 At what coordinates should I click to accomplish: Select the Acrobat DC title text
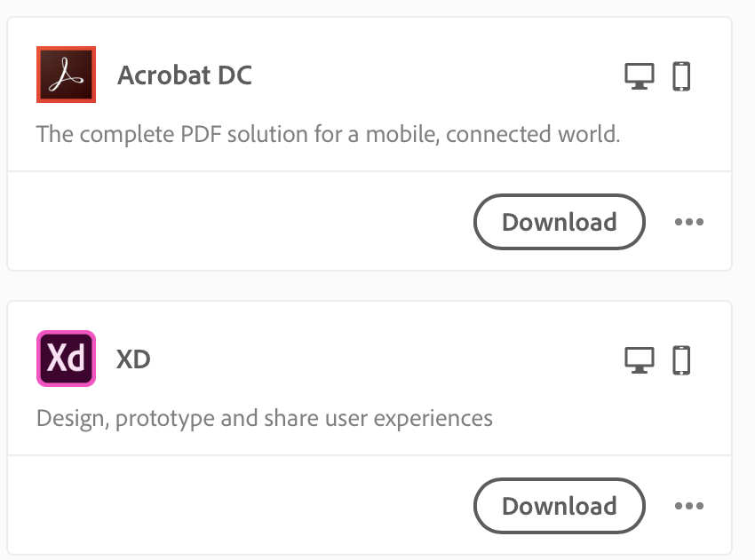[x=185, y=75]
